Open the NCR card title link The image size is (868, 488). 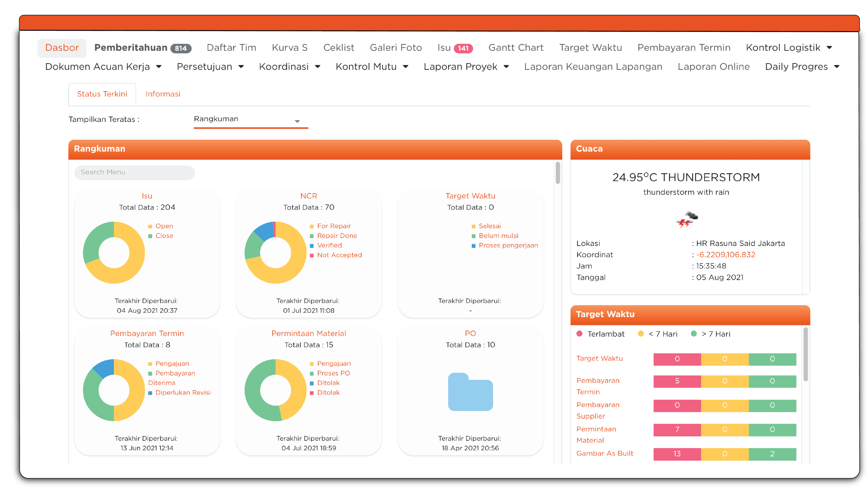point(308,196)
